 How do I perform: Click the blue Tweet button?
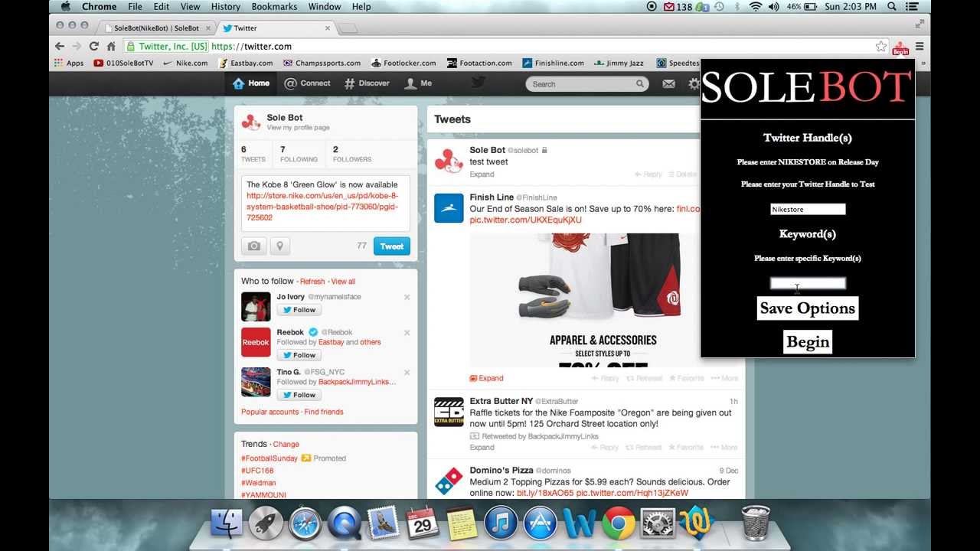(x=391, y=246)
